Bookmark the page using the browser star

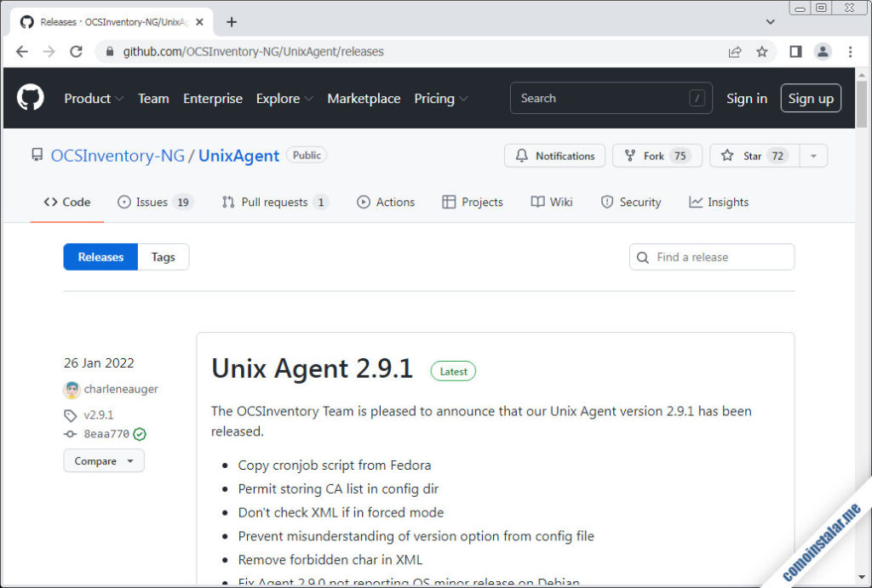(762, 51)
